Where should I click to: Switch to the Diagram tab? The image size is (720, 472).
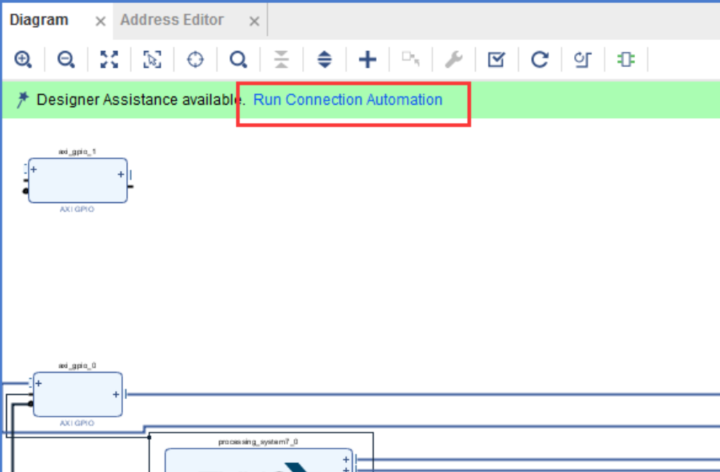39,20
